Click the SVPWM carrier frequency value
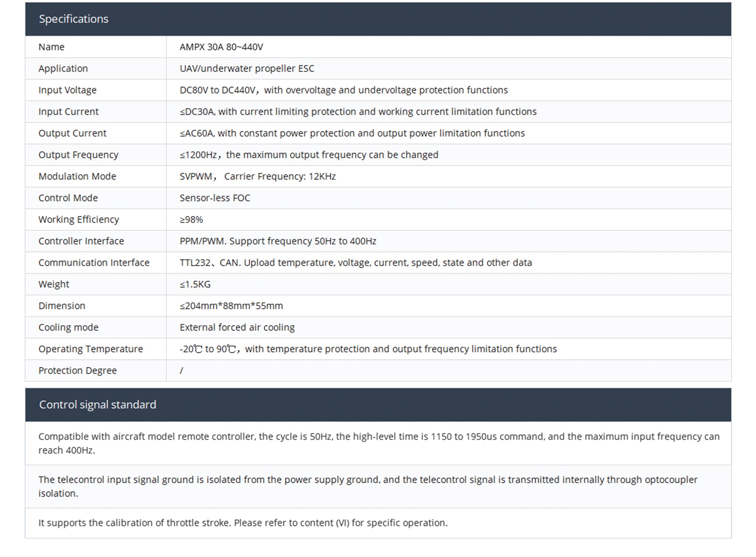This screenshot has height=557, width=756. click(x=257, y=176)
